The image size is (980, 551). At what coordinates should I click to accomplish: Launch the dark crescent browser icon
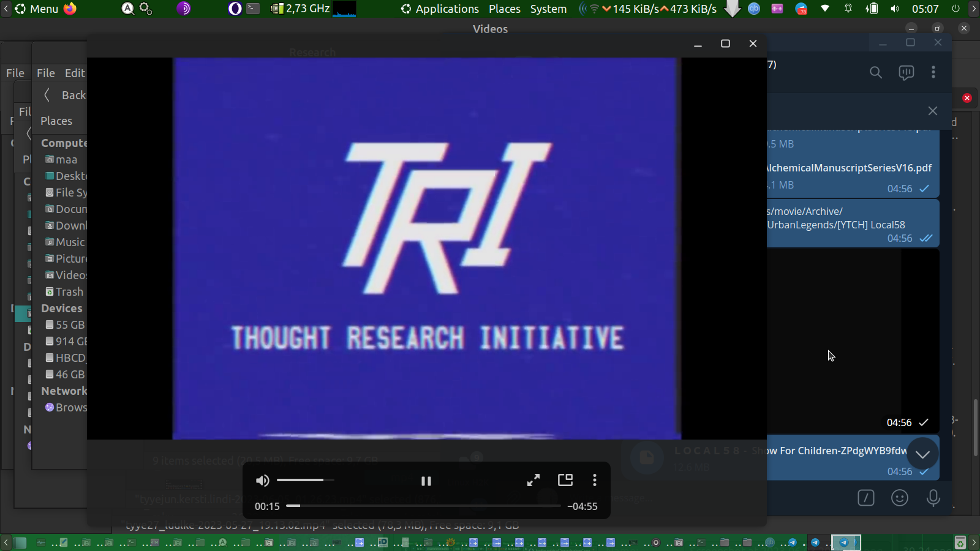(235, 9)
